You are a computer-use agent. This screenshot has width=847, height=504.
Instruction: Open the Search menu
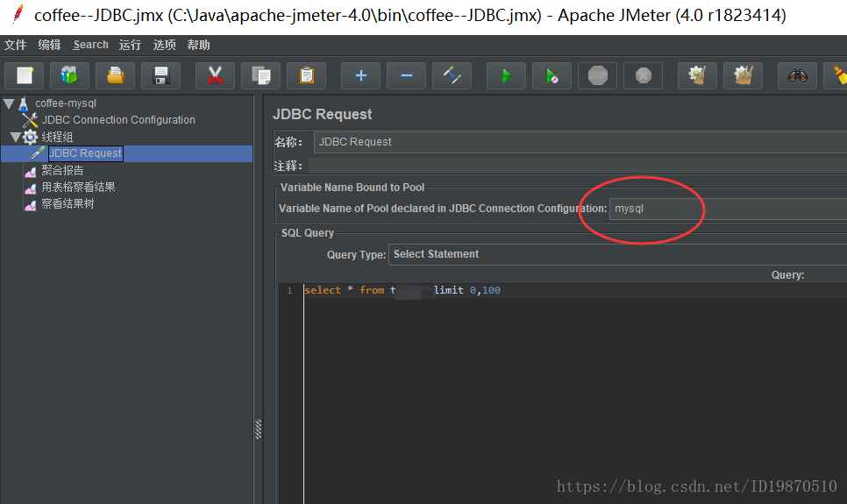91,45
